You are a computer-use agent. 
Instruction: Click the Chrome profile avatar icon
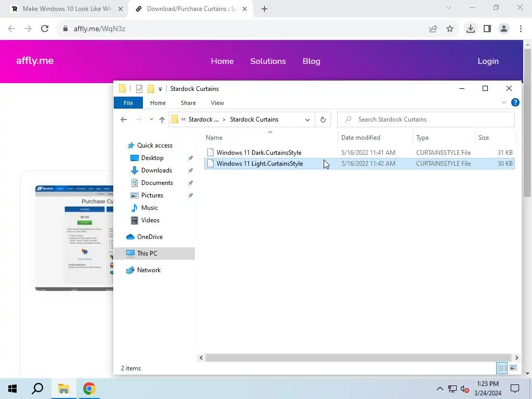504,29
